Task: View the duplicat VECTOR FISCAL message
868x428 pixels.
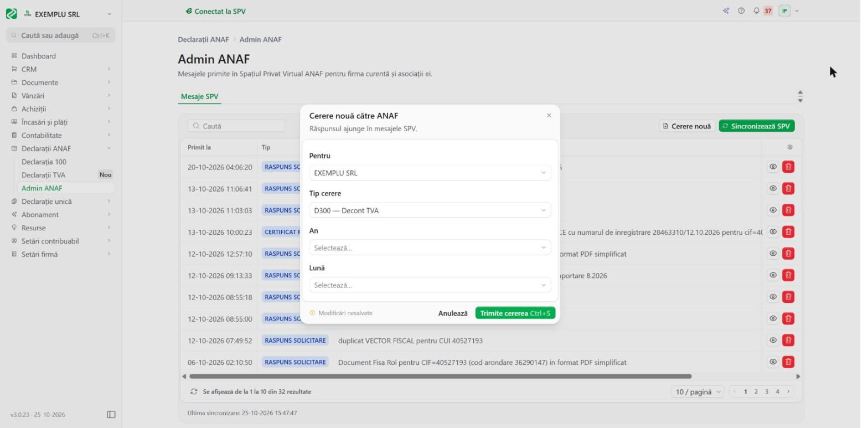Action: [773, 340]
